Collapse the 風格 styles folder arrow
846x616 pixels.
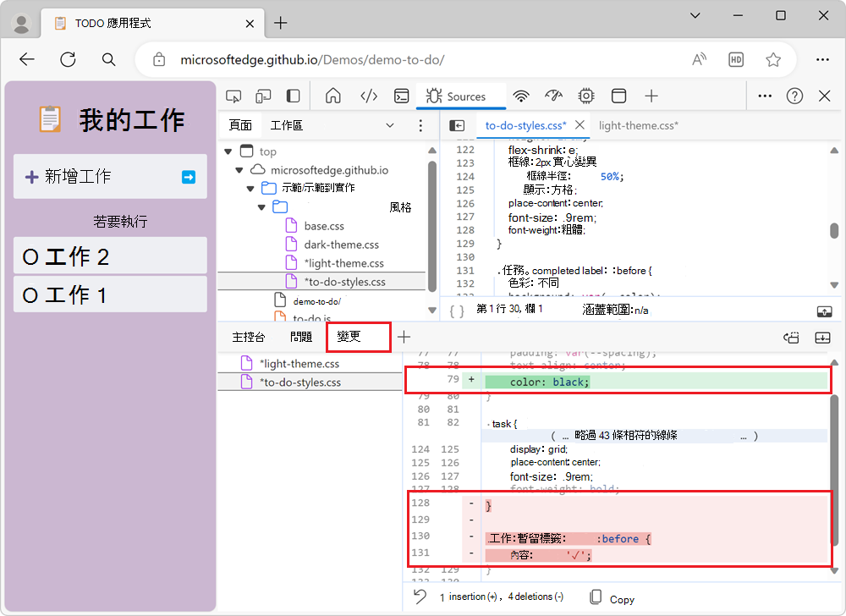click(261, 207)
